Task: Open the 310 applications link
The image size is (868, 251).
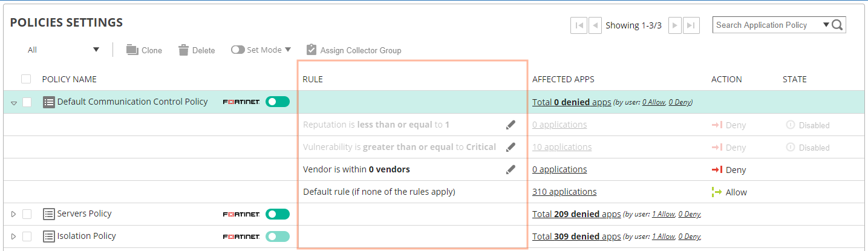Action: (564, 192)
